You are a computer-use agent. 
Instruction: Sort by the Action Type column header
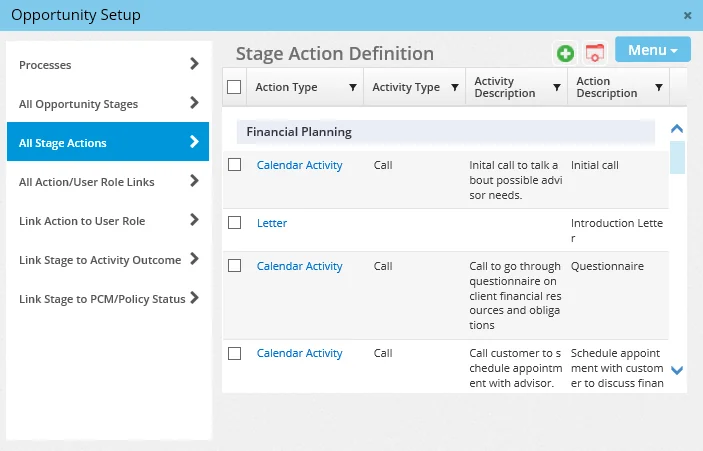286,87
